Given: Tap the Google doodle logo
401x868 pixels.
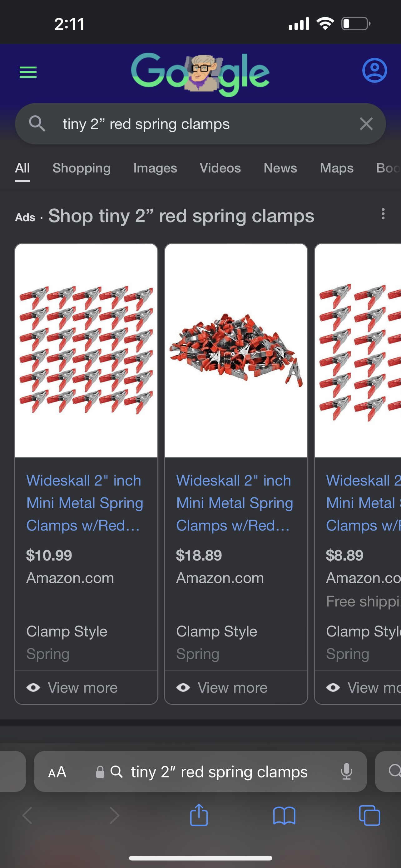Looking at the screenshot, I should pos(200,73).
